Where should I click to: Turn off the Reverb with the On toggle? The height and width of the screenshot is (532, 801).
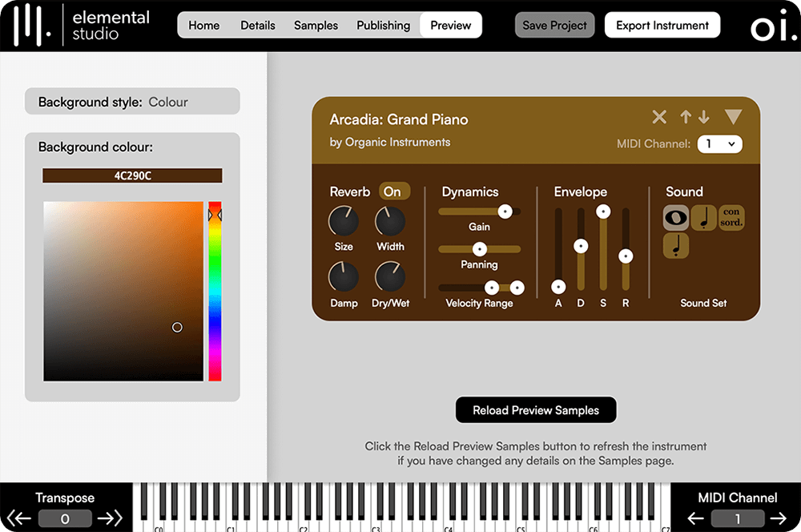[393, 191]
